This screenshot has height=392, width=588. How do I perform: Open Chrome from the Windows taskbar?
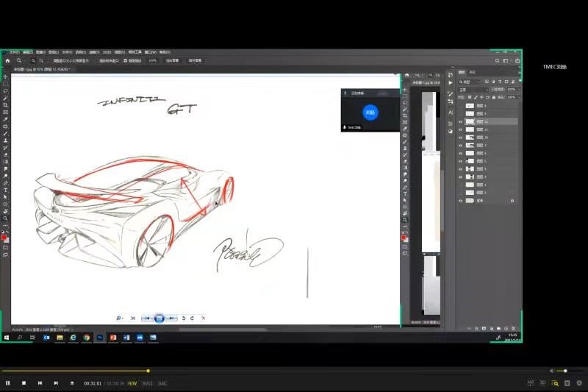tap(87, 338)
